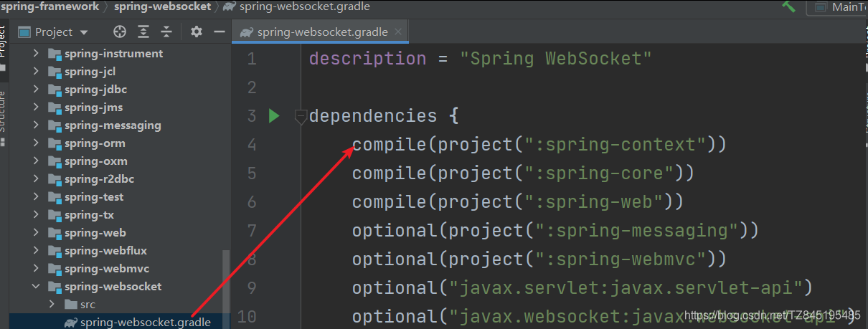Select spring-jdbc in project tree
The image size is (868, 329).
pos(95,90)
